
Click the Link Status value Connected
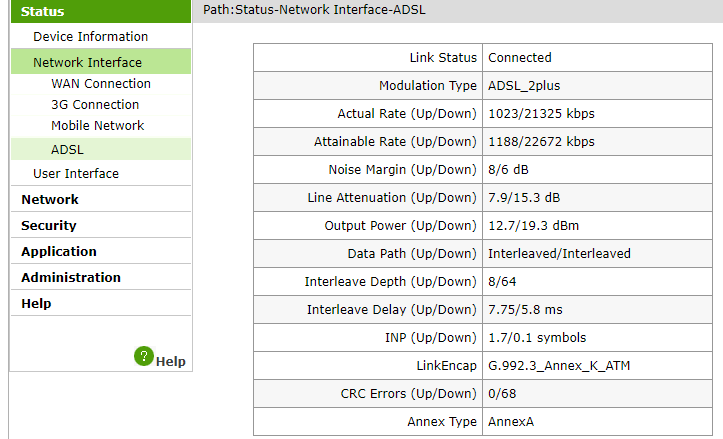click(520, 58)
